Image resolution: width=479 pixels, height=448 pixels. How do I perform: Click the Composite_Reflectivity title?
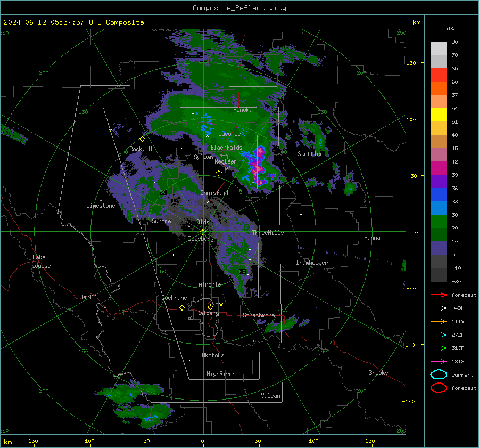click(x=240, y=8)
